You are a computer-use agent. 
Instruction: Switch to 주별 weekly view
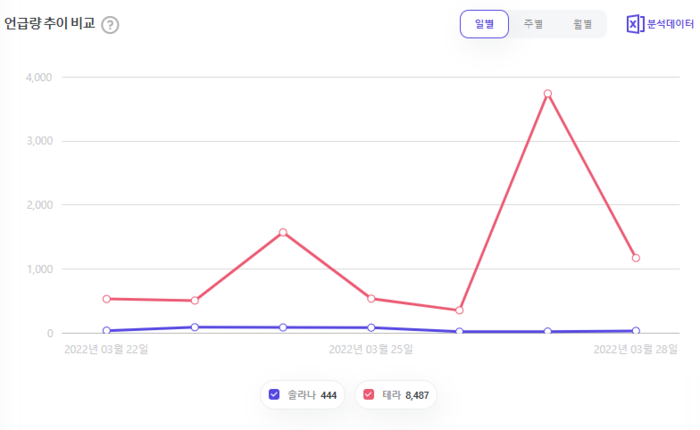coord(533,24)
